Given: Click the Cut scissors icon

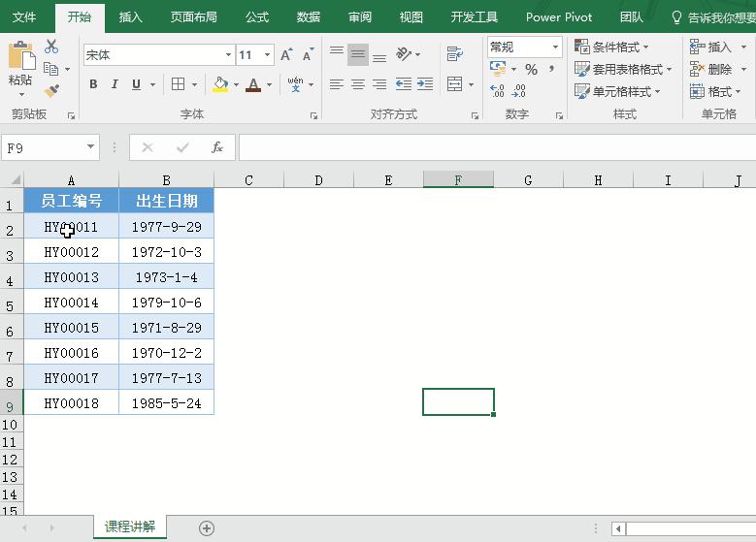Looking at the screenshot, I should click(51, 47).
